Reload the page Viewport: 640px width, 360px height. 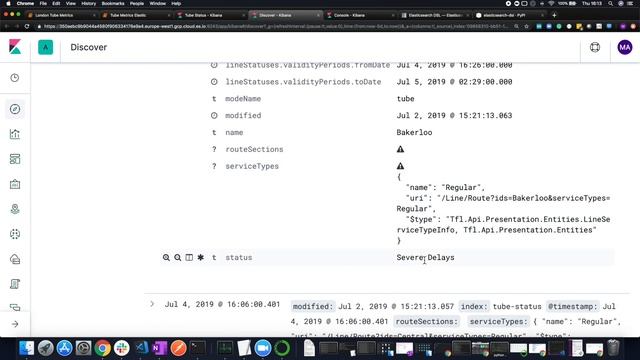pyautogui.click(x=27, y=26)
